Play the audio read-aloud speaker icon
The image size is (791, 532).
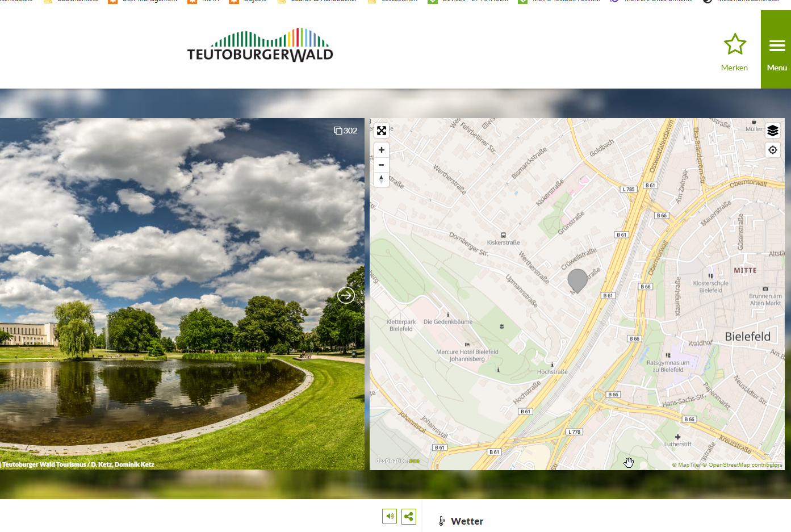(x=390, y=516)
